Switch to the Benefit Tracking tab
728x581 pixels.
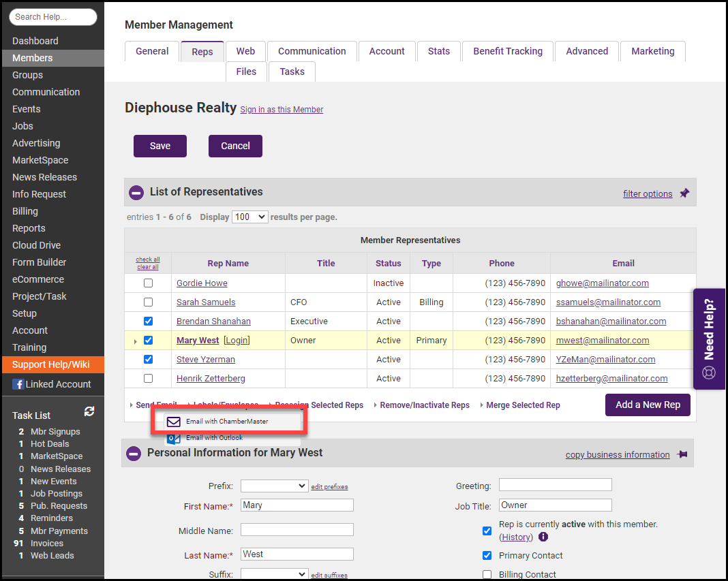point(508,51)
